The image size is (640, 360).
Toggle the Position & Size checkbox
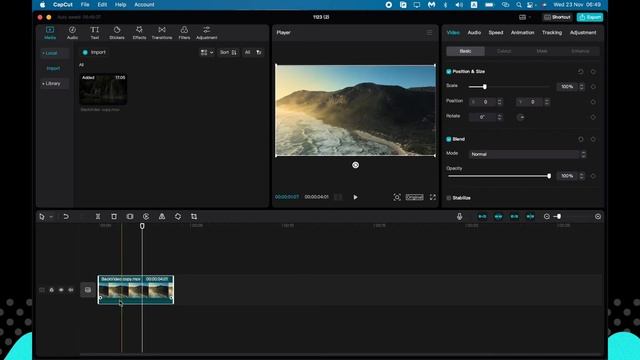click(x=449, y=71)
